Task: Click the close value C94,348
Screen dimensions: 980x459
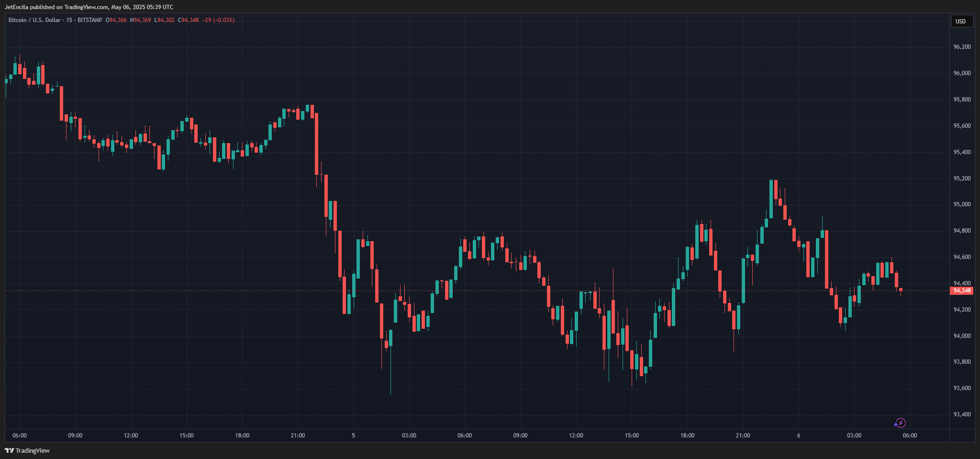Action: click(x=189, y=20)
